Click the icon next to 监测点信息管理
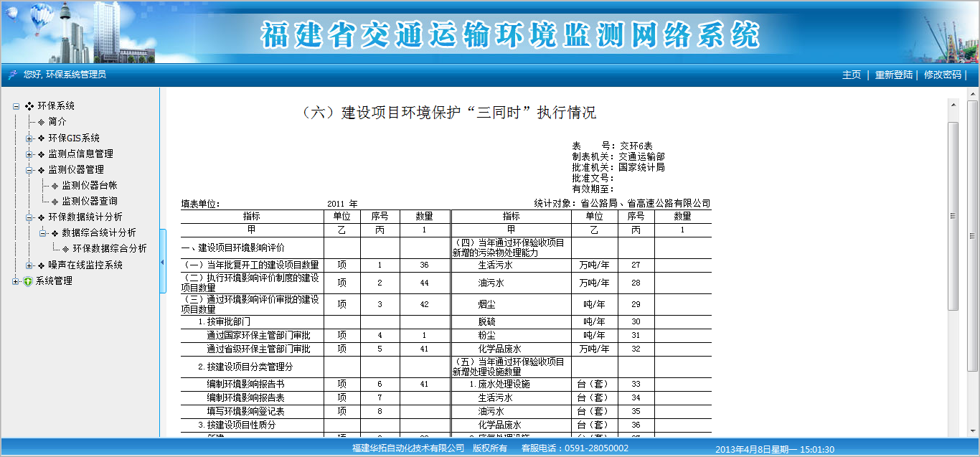Screen dimensions: 980x457 pyautogui.click(x=42, y=154)
